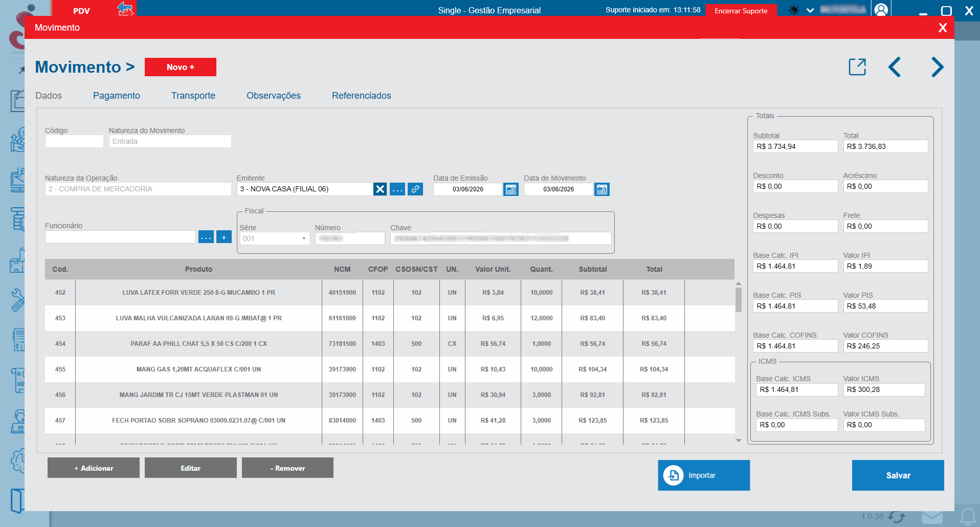Screen dimensions: 980x527
Task: Open Emitente search ellipsis button
Action: 397,189
